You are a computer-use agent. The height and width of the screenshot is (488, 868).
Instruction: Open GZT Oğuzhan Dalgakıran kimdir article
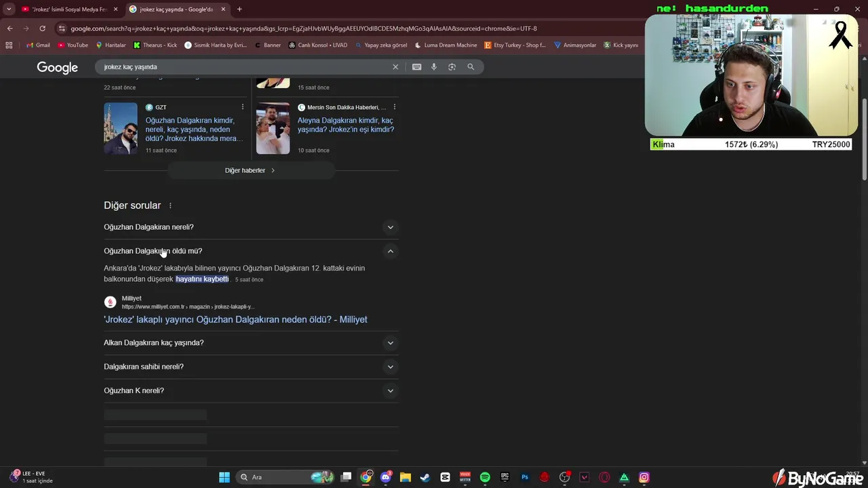[194, 129]
